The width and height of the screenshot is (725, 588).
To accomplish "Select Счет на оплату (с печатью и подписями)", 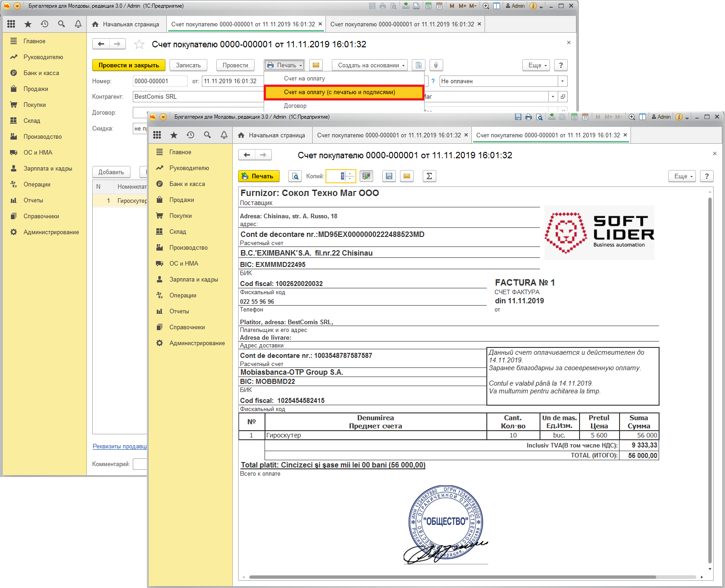I will pos(344,92).
